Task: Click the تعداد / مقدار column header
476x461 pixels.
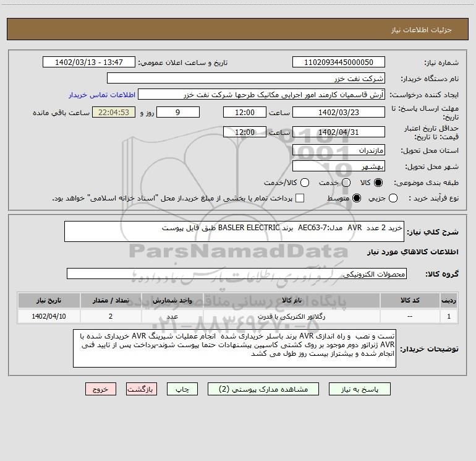Action: pyautogui.click(x=111, y=300)
